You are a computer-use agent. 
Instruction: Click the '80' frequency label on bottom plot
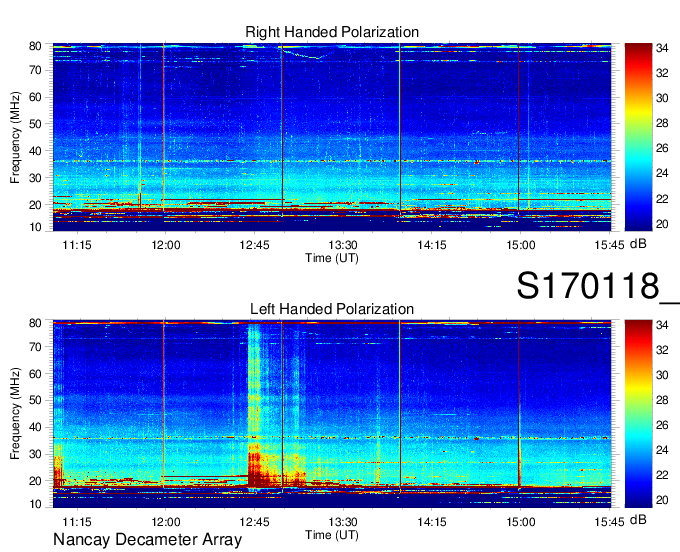point(35,323)
